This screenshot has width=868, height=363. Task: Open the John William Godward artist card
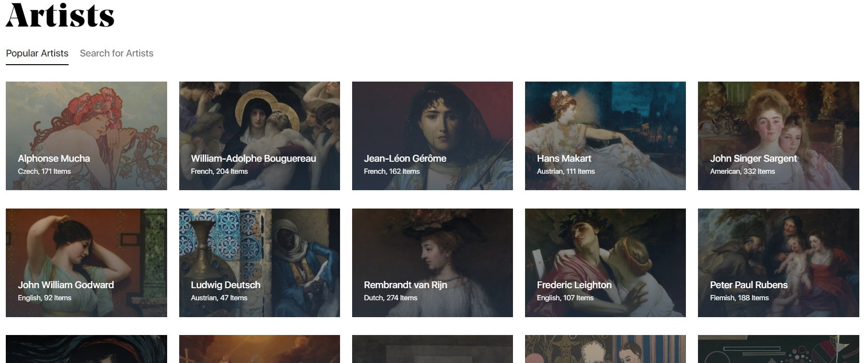click(86, 263)
